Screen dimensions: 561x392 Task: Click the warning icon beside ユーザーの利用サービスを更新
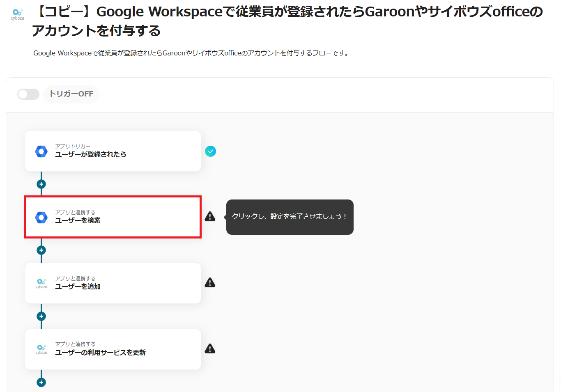[x=210, y=348]
